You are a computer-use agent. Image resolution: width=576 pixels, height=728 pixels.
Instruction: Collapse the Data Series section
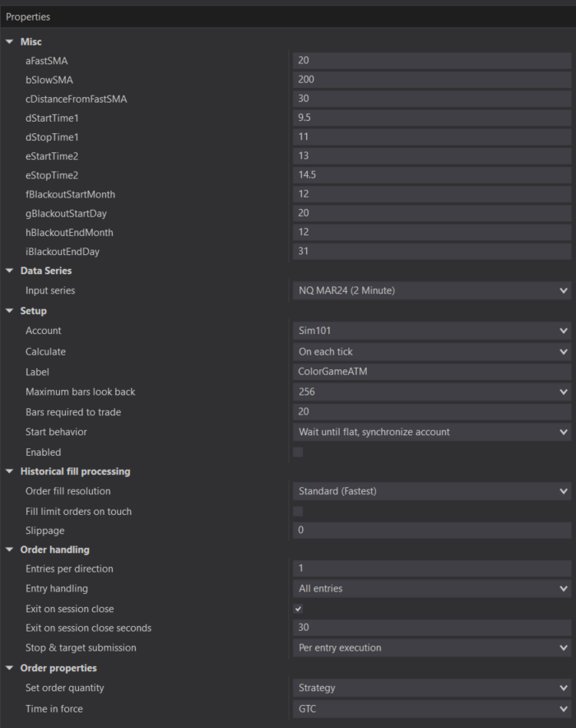pos(9,271)
